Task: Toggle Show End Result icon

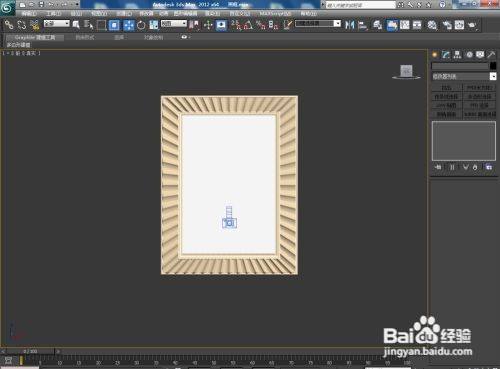Action: 452,167
